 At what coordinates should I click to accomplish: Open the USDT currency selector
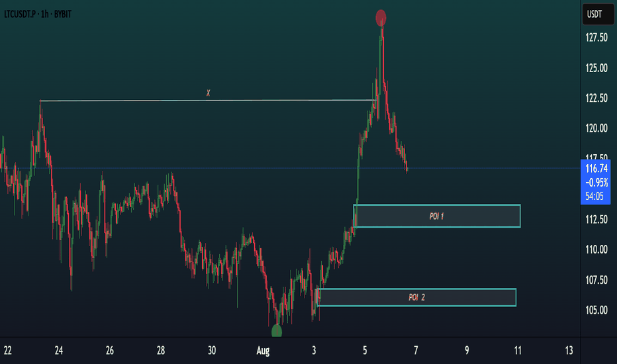(598, 14)
